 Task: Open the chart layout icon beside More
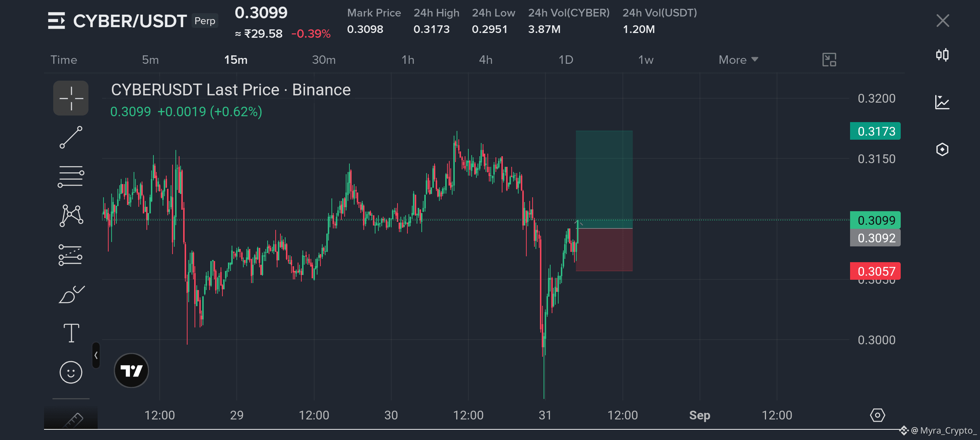[829, 60]
